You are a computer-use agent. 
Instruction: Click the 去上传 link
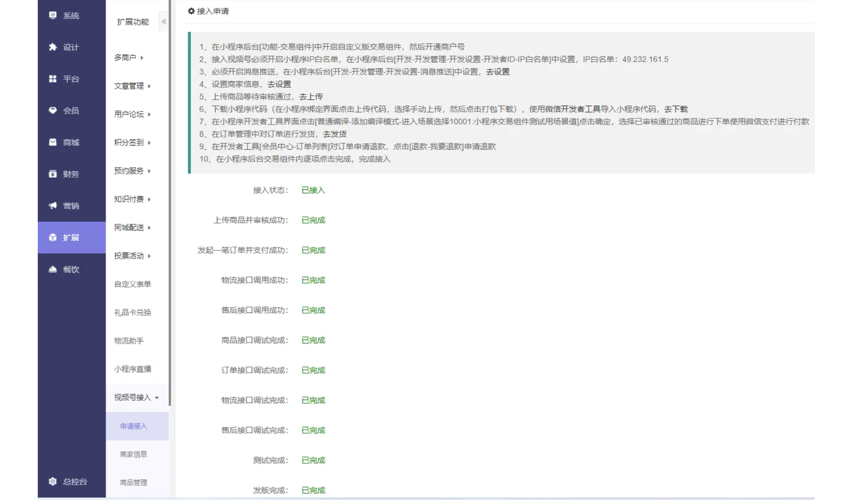click(x=311, y=96)
